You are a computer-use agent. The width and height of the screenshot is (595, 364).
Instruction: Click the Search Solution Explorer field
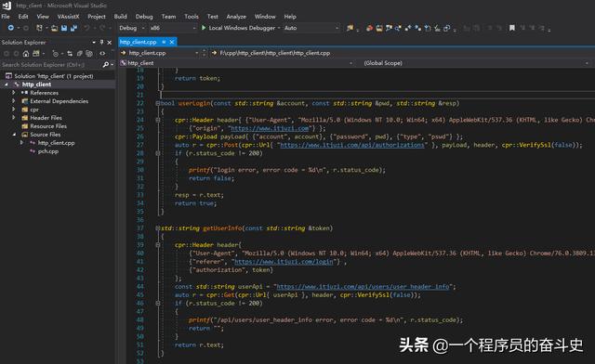[x=51, y=65]
